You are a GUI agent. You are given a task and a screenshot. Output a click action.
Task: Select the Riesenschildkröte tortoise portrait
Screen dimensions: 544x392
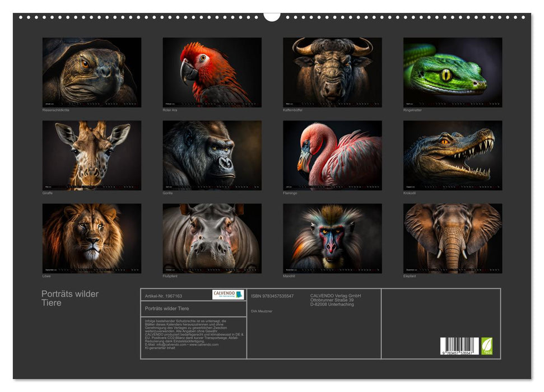(92, 72)
